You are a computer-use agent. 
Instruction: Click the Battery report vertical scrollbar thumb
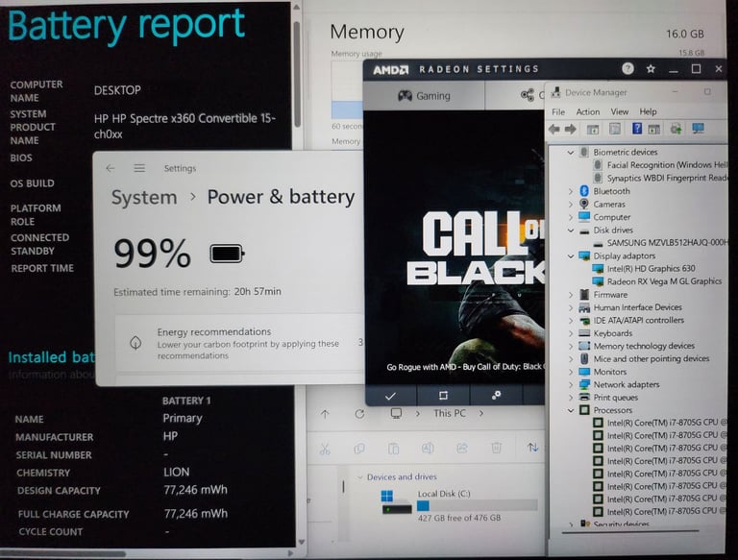[297, 73]
